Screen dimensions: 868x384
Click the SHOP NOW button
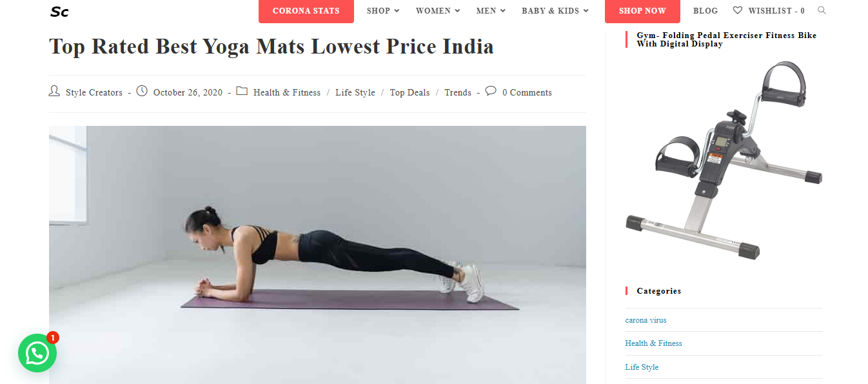click(x=642, y=11)
